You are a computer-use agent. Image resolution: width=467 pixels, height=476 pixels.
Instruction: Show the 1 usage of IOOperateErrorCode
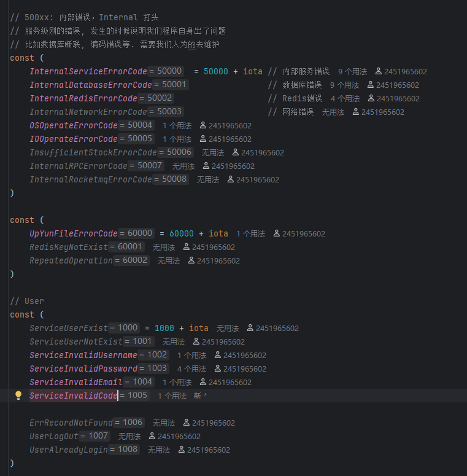(177, 139)
